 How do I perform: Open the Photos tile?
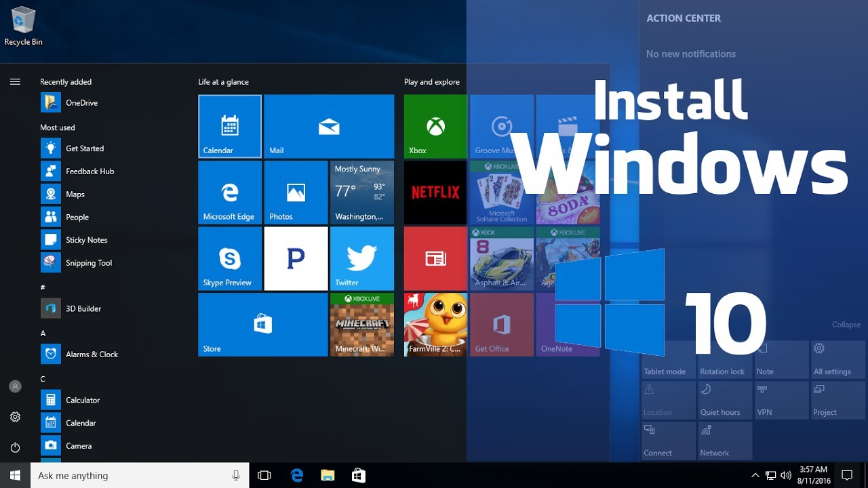(x=296, y=192)
